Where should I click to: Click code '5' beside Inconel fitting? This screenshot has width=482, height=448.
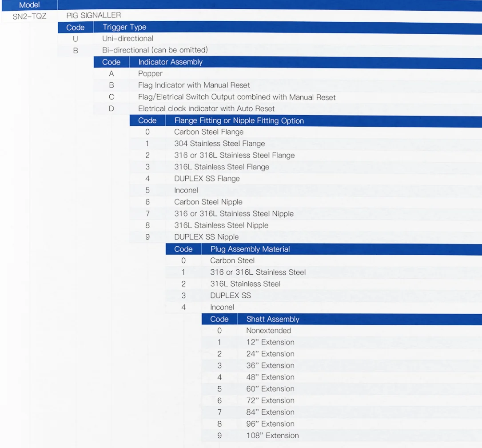(147, 191)
